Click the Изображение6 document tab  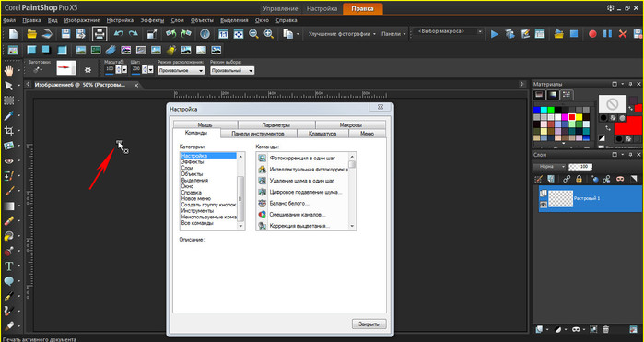click(x=80, y=85)
